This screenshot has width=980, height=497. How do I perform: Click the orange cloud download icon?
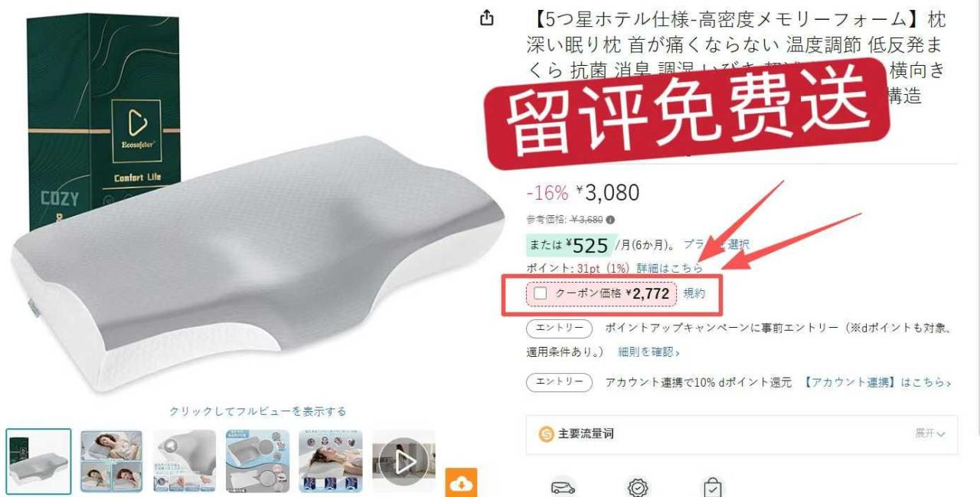(x=461, y=483)
